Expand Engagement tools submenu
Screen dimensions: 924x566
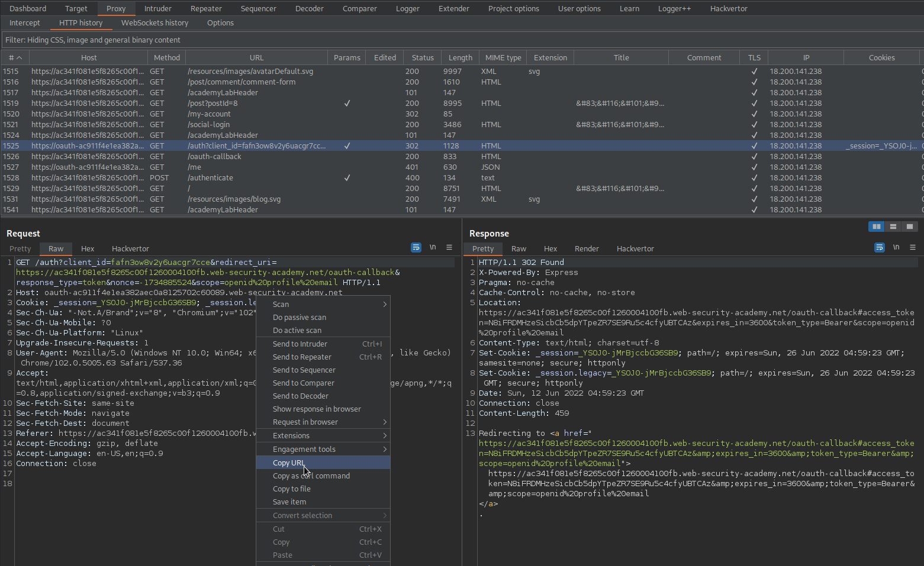pos(323,449)
